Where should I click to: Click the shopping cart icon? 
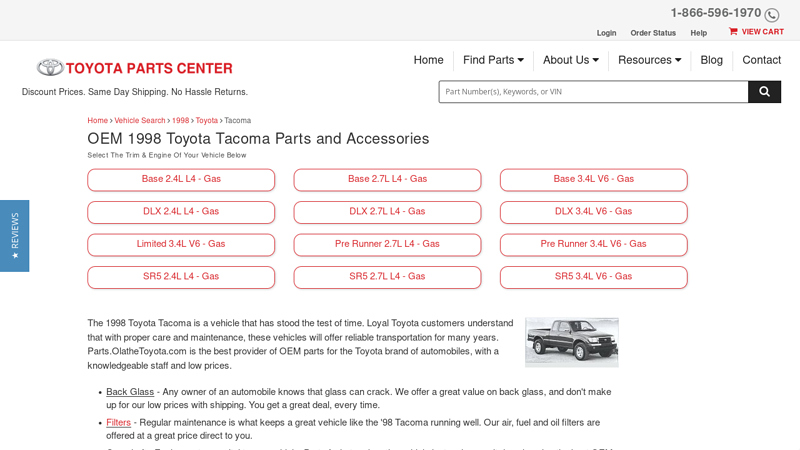point(733,31)
